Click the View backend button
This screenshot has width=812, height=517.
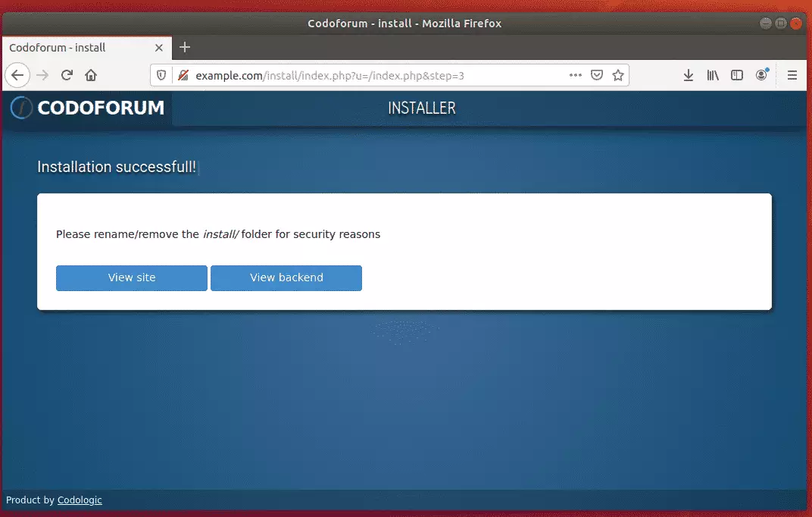tap(286, 278)
